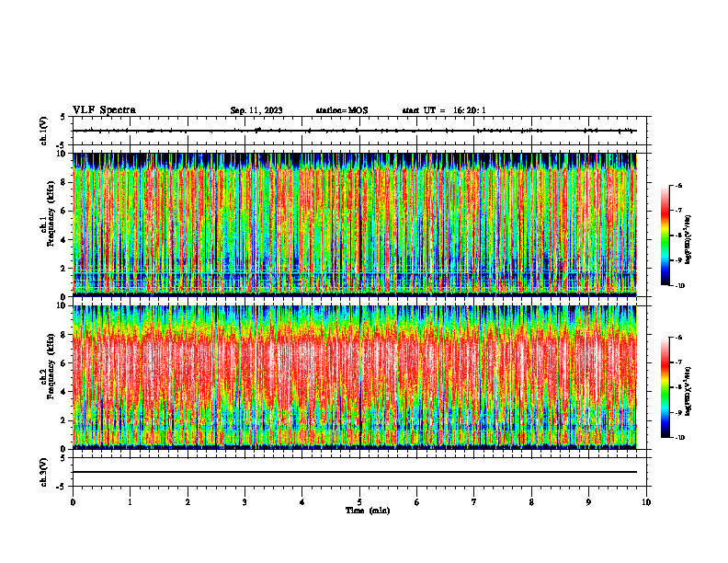Click the "5" tick on the ch.1(V) axis
Image resolution: width=728 pixels, height=563 pixels.
pos(63,117)
